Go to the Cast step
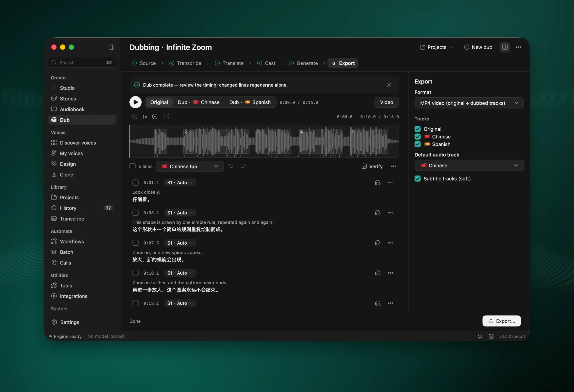Viewport: 574px width, 392px height. (266, 63)
